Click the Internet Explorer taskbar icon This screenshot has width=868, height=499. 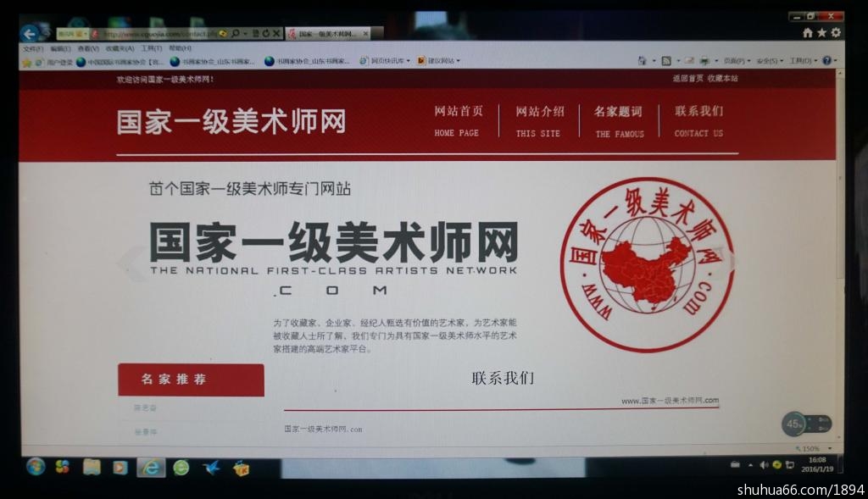[x=151, y=468]
